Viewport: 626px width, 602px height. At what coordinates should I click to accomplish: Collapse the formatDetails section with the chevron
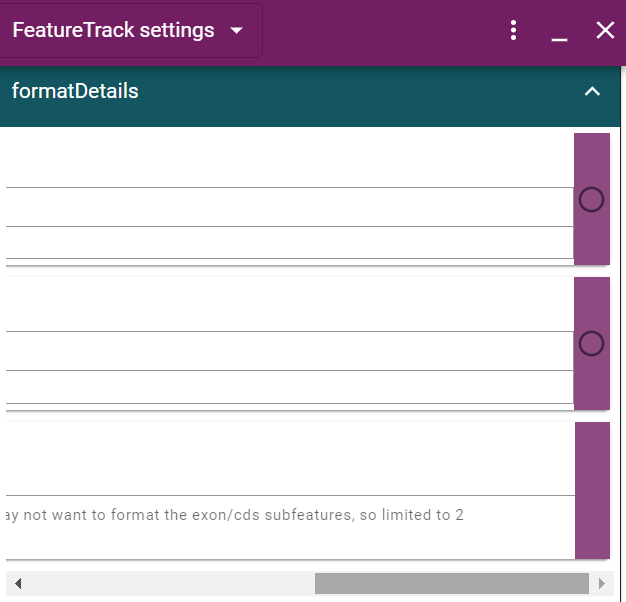[x=592, y=92]
